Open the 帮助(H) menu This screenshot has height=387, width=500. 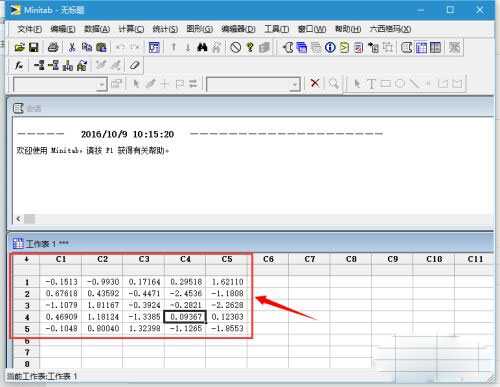(348, 29)
